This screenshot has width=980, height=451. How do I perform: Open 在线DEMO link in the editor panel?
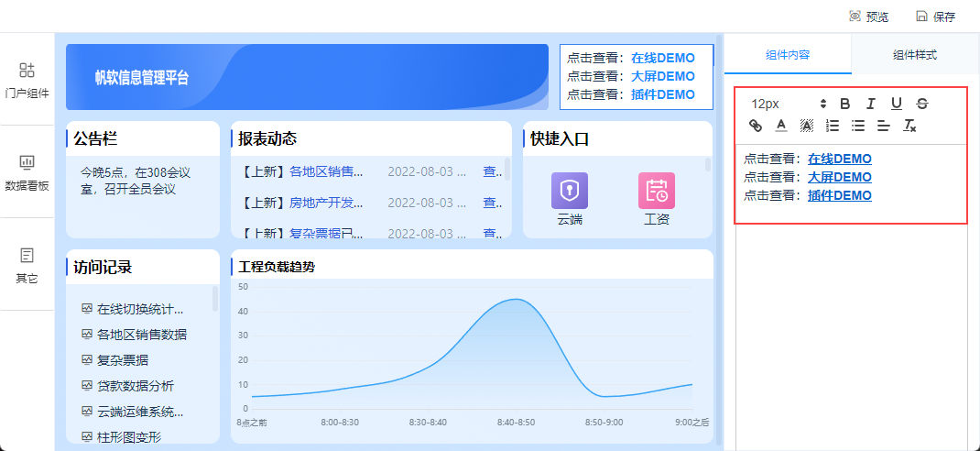tap(839, 159)
